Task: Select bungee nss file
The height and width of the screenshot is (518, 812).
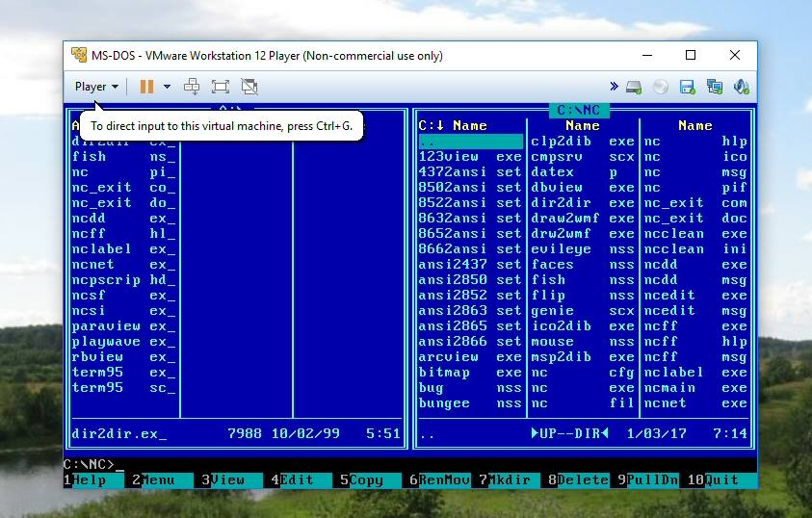Action: 471,403
